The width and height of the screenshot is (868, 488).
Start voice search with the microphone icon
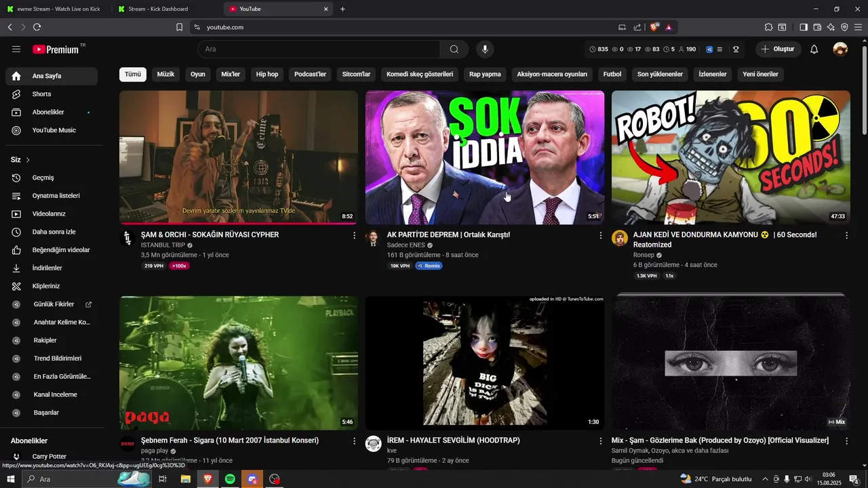(x=484, y=49)
